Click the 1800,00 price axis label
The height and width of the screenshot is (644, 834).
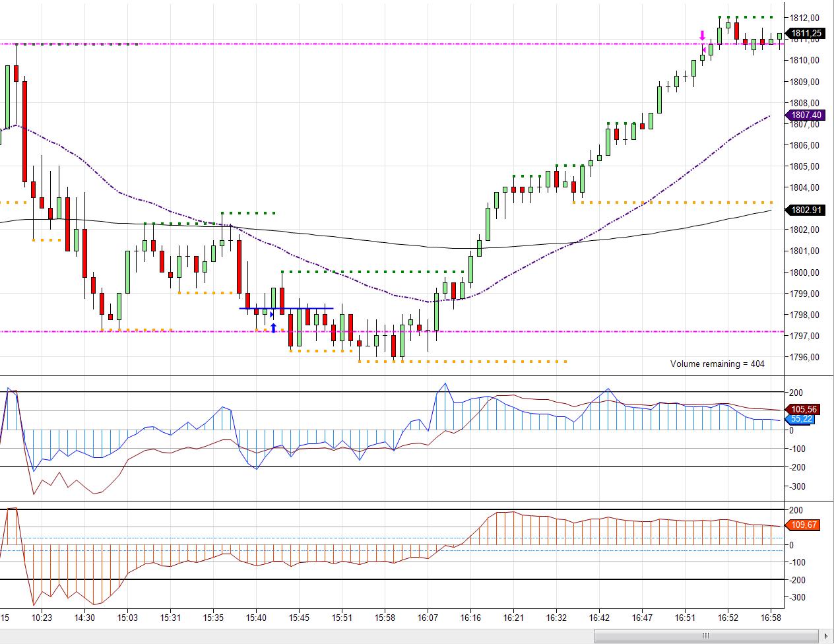pyautogui.click(x=805, y=273)
